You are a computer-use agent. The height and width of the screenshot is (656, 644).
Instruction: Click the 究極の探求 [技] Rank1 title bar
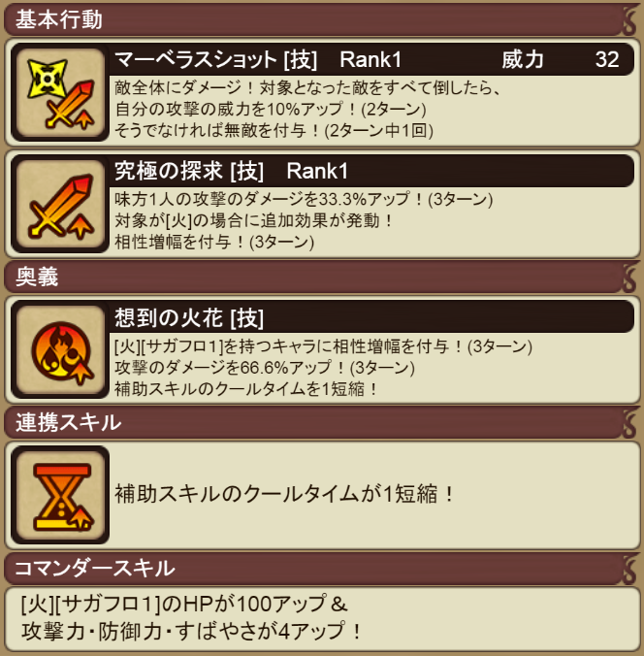(371, 171)
